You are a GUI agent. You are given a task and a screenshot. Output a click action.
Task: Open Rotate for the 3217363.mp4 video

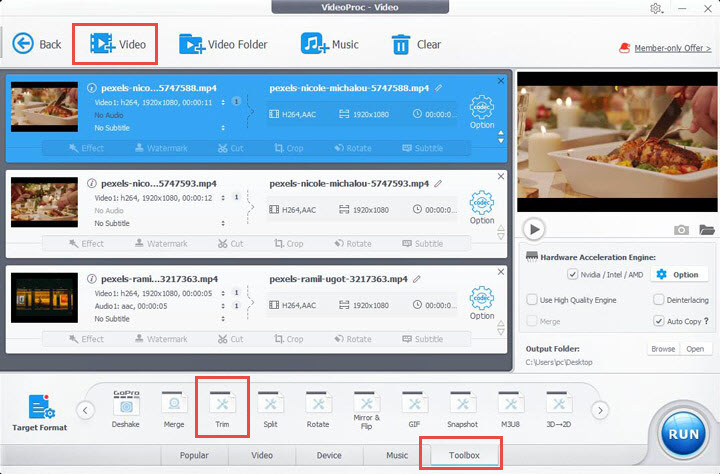tap(353, 339)
